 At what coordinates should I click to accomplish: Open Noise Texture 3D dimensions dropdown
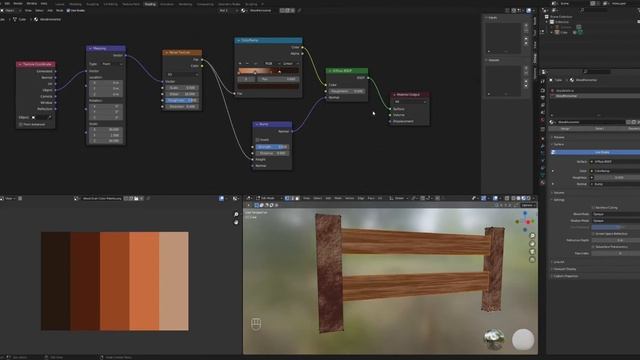[182, 74]
